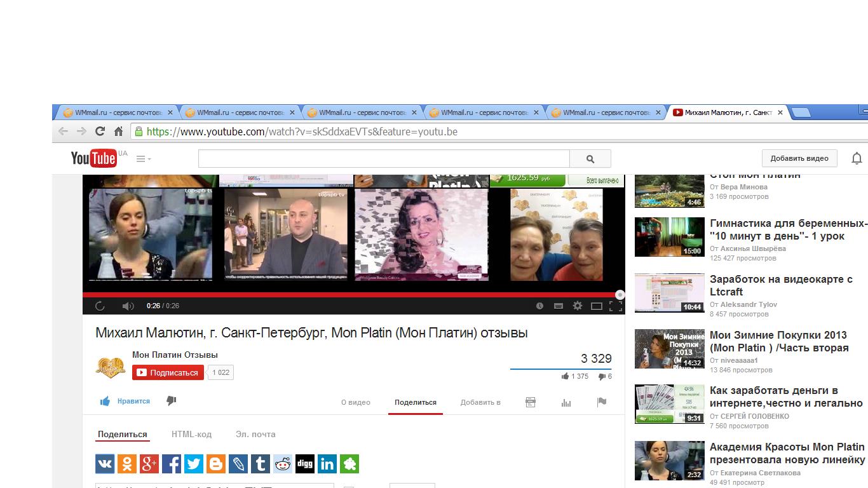Expand the YouTube guide menu
Viewport: 868px width, 488px height.
144,159
